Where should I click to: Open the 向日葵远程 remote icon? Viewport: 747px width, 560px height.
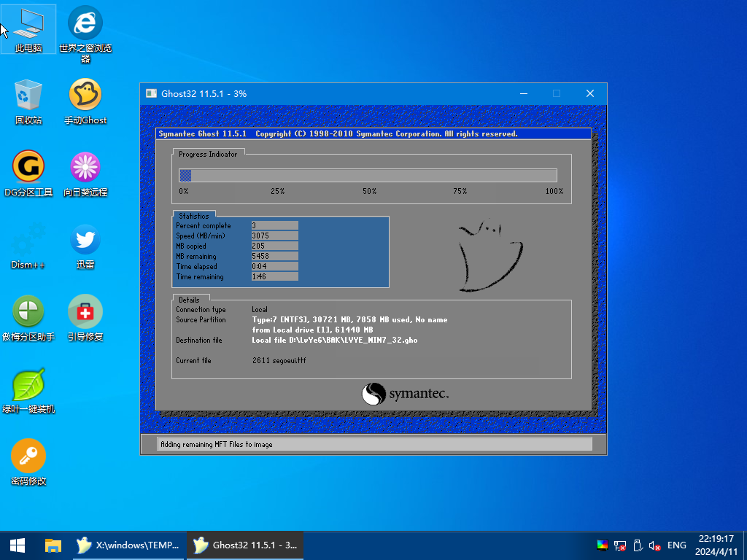tap(85, 174)
